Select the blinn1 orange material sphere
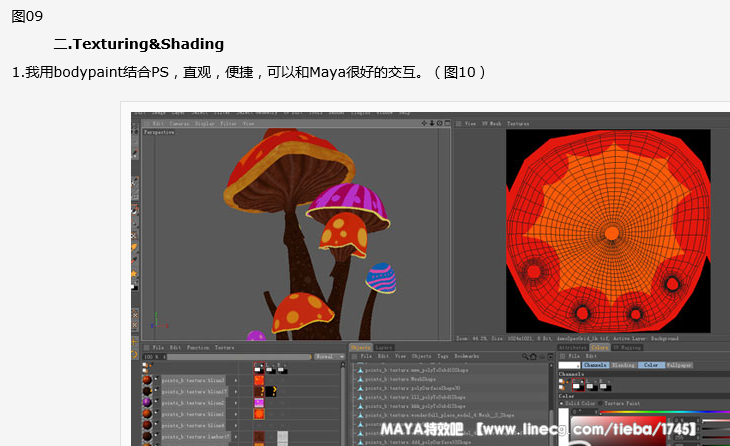The height and width of the screenshot is (446, 730). [147, 414]
